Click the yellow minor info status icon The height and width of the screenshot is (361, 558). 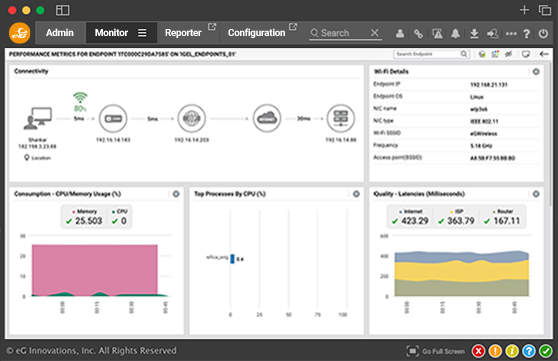point(512,351)
